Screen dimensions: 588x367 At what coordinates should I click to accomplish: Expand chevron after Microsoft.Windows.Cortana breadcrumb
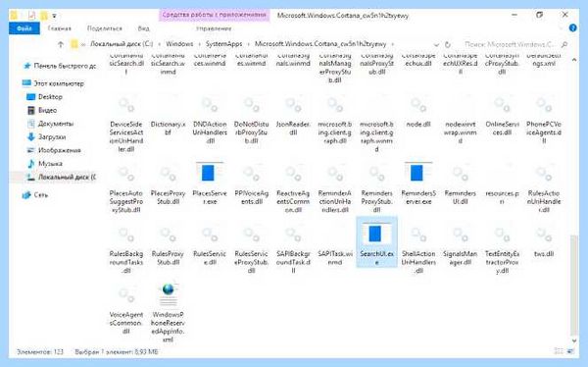(x=392, y=44)
